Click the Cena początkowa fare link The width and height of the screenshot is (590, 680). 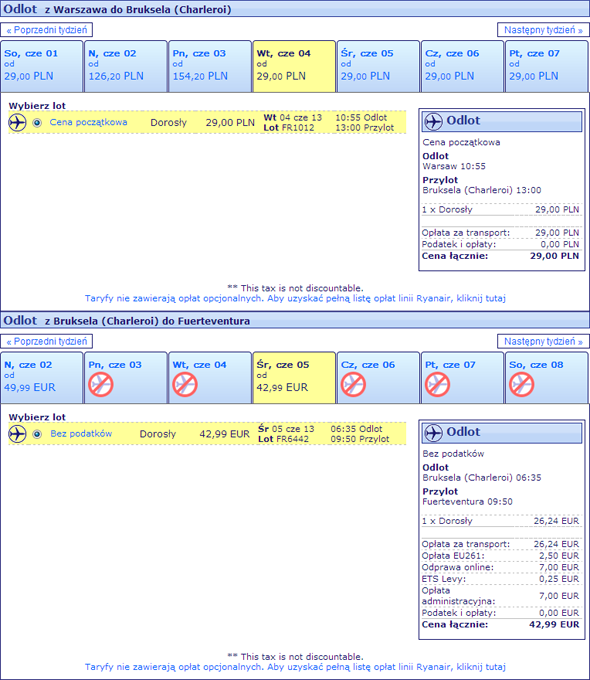88,122
